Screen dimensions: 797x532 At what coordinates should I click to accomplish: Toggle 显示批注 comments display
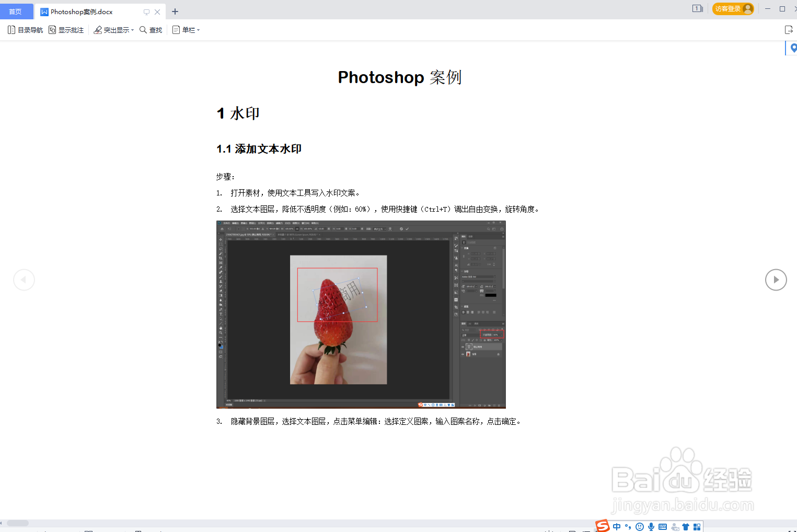point(66,30)
